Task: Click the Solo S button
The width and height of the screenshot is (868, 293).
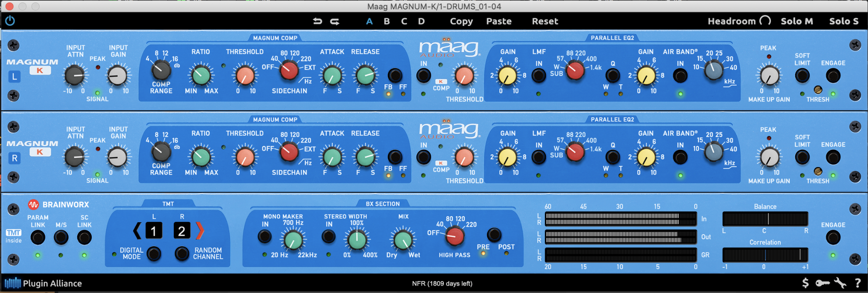Action: click(844, 21)
